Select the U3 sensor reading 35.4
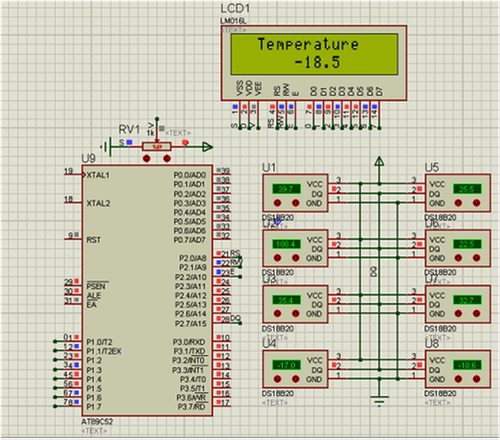The width and height of the screenshot is (500, 440). click(x=287, y=300)
